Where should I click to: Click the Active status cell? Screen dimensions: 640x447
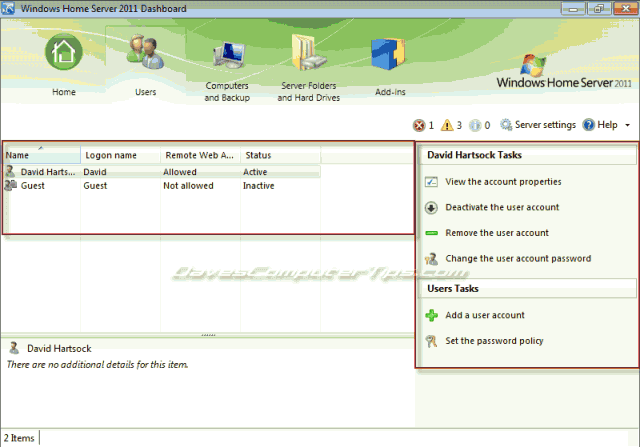tap(255, 172)
